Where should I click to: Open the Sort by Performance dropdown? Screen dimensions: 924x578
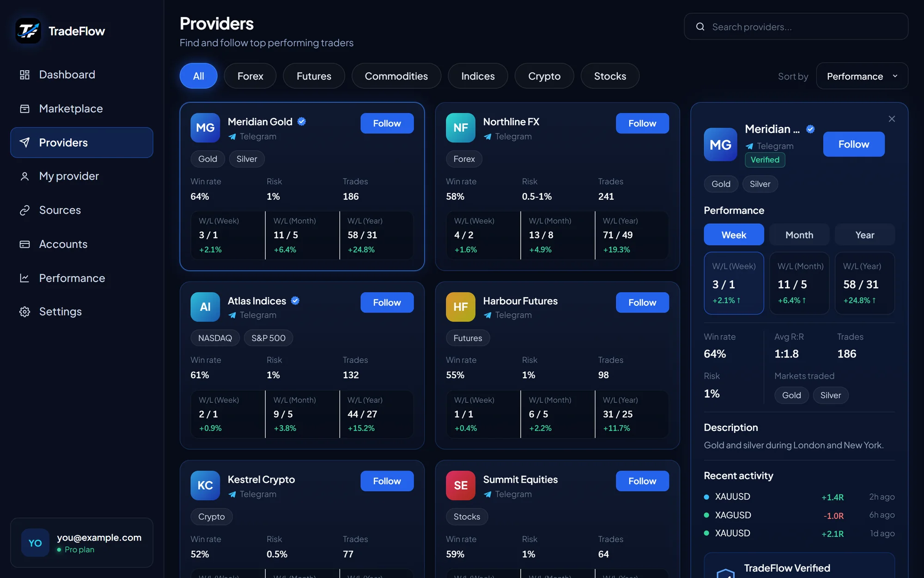tap(862, 76)
